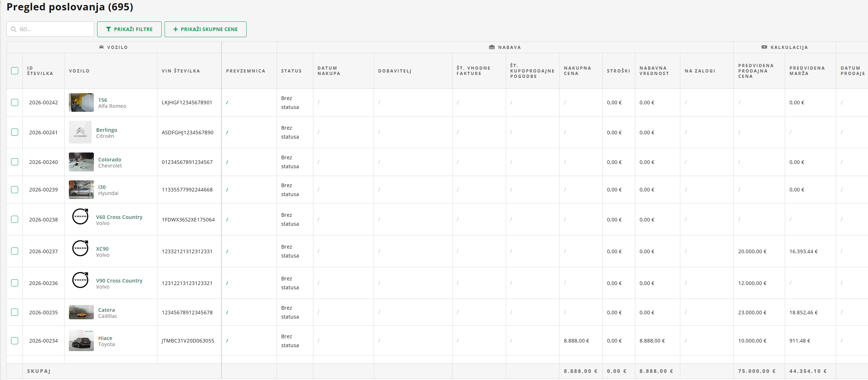The image size is (868, 380).
Task: Click the Cadillac Catera thumbnail
Action: 81,312
